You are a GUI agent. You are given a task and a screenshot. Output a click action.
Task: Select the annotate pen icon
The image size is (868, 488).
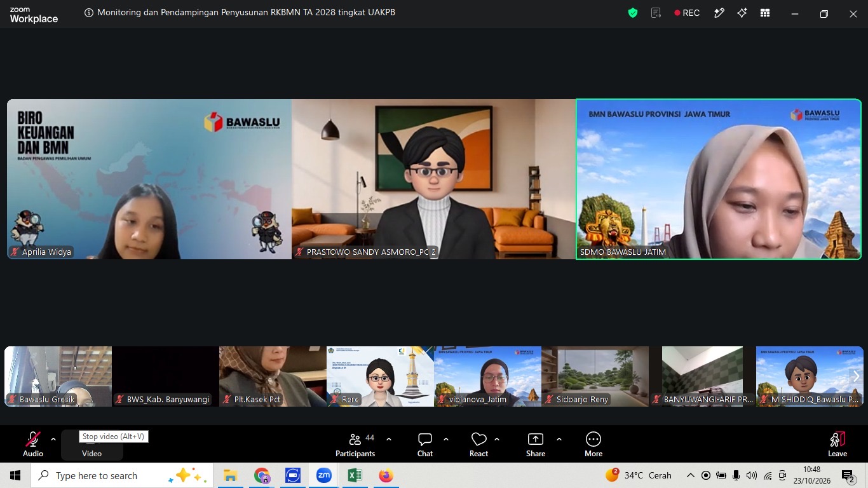(719, 13)
